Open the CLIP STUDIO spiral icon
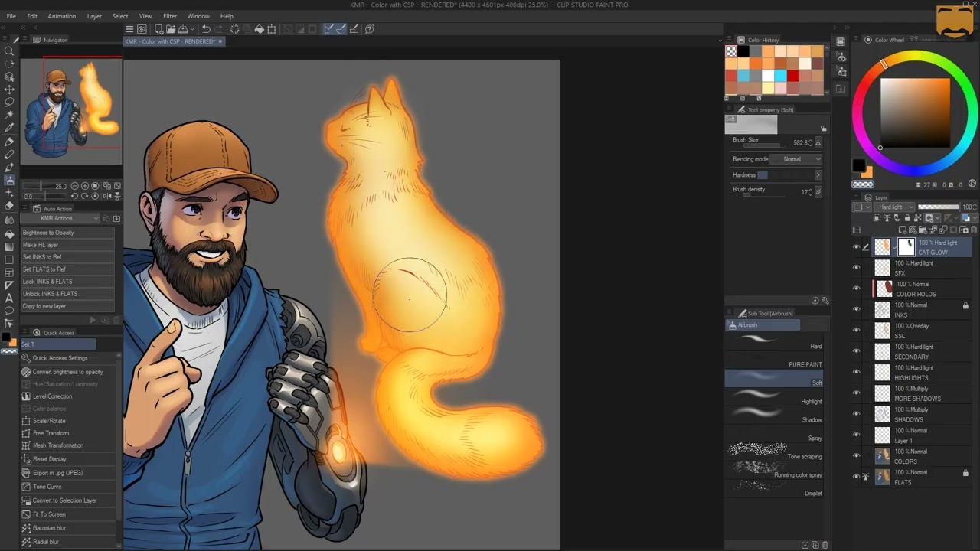Viewport: 980px width, 551px height. (142, 29)
